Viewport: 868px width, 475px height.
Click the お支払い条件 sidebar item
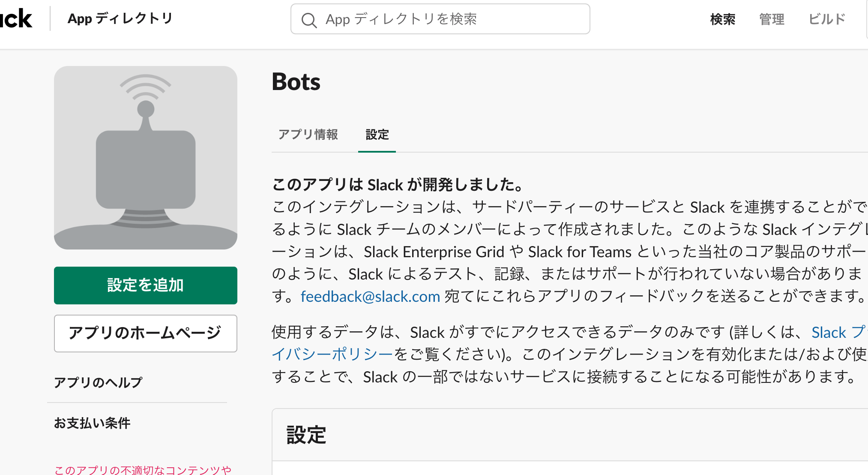coord(92,423)
